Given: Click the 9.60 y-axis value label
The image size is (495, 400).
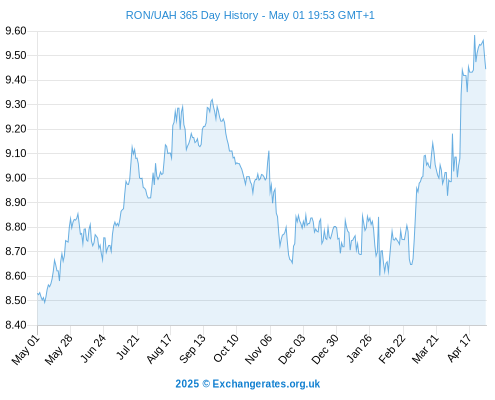Looking at the screenshot, I should (x=16, y=31).
